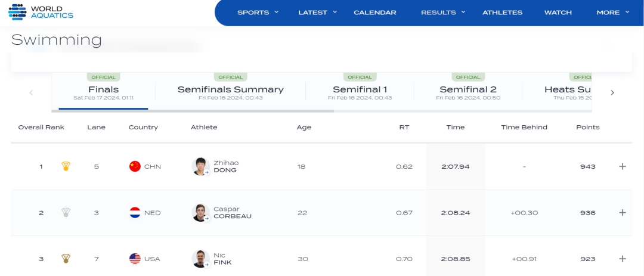The width and height of the screenshot is (644, 276).
Task: Expand Nic Fink result row
Action: click(623, 259)
